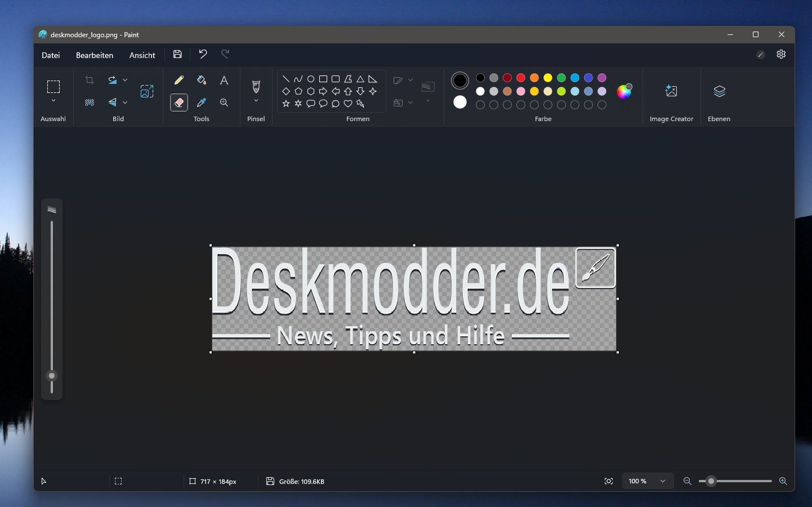The height and width of the screenshot is (507, 812).
Task: Choose the purple color swatch
Action: (602, 78)
